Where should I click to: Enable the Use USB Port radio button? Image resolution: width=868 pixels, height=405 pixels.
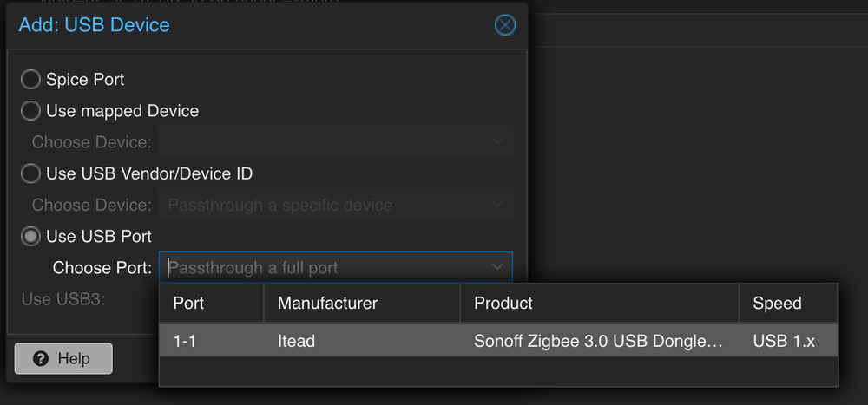(x=30, y=236)
